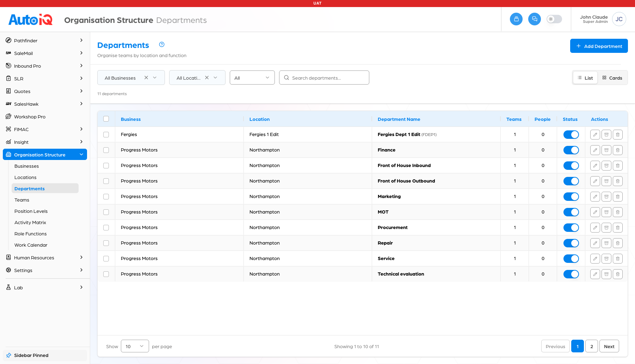Viewport: 635px width, 364px height.
Task: Click archive icon for Service row
Action: (x=606, y=259)
